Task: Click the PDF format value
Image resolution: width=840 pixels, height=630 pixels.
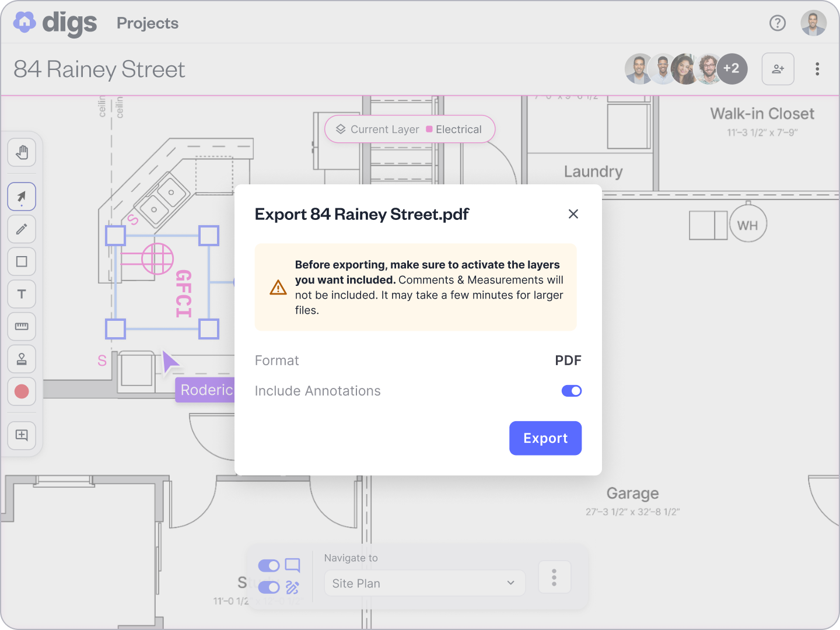Action: point(568,360)
